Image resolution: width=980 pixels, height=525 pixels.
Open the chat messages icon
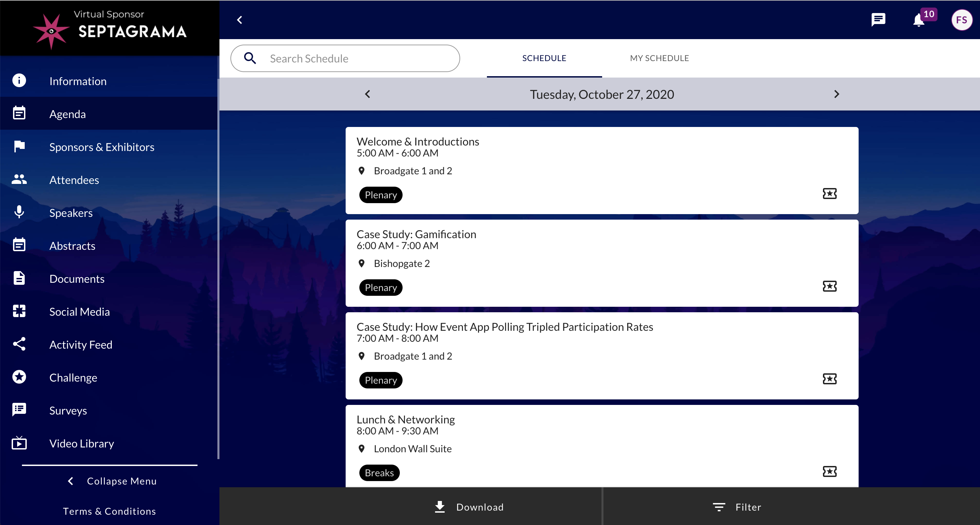pos(878,20)
